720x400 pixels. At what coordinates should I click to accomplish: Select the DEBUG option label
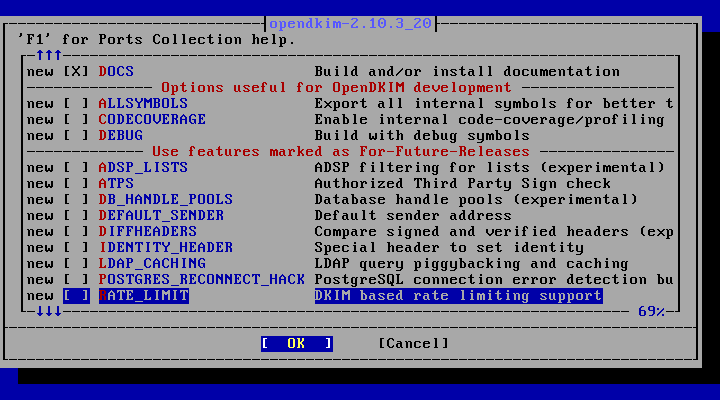pos(121,136)
